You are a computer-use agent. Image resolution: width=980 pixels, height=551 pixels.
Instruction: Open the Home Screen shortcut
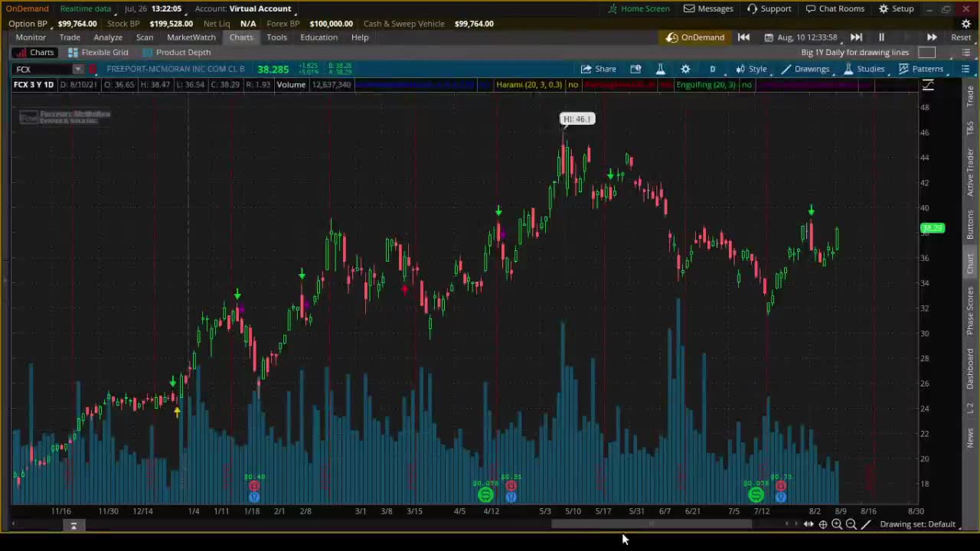point(639,8)
